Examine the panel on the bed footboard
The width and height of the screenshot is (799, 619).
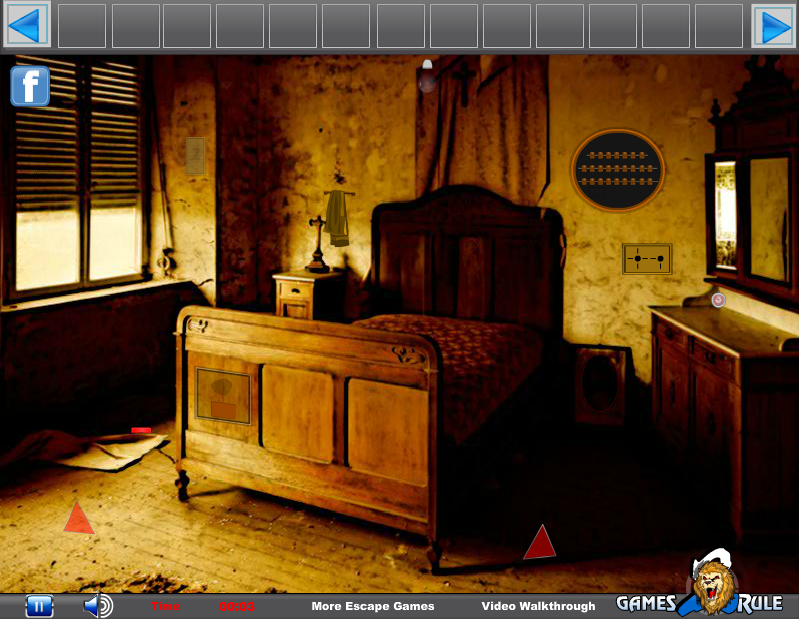(x=223, y=396)
